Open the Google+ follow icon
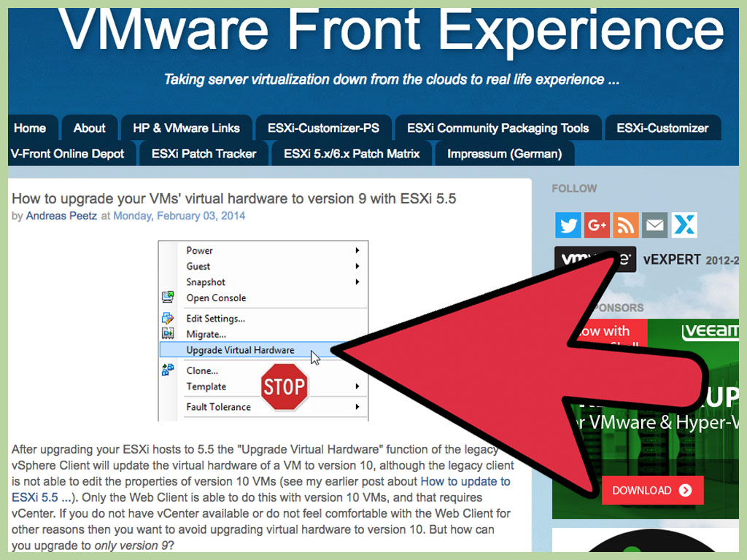The height and width of the screenshot is (560, 747). click(x=597, y=225)
